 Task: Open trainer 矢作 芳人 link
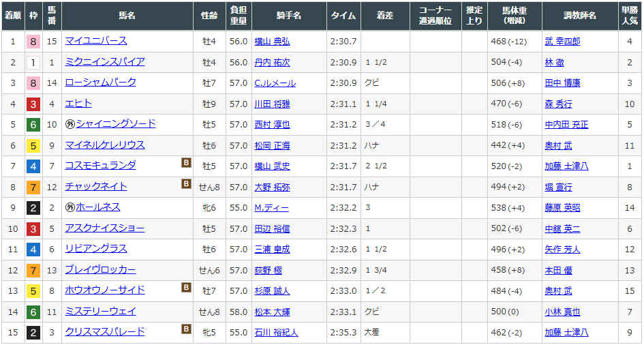coord(562,250)
